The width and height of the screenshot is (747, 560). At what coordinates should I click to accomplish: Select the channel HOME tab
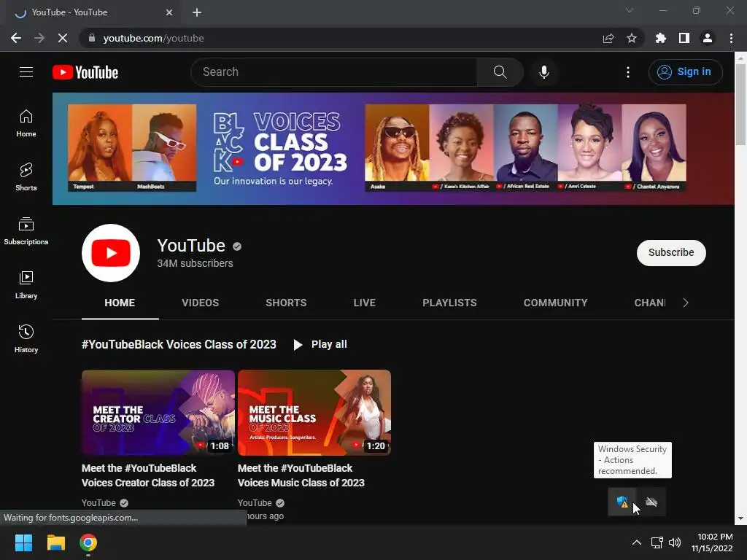pos(120,303)
